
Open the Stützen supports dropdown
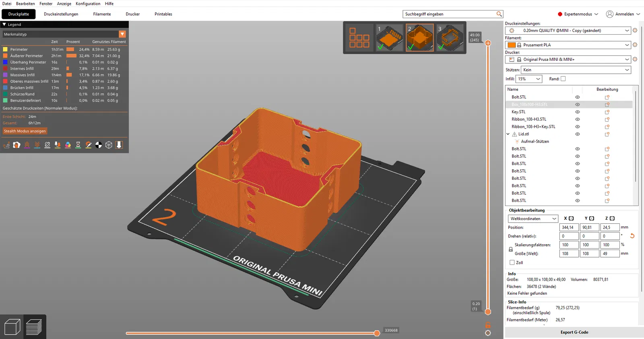576,70
